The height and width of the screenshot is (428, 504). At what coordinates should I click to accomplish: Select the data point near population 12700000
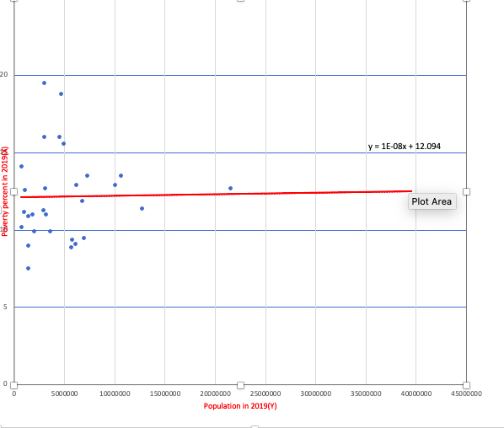pos(142,209)
